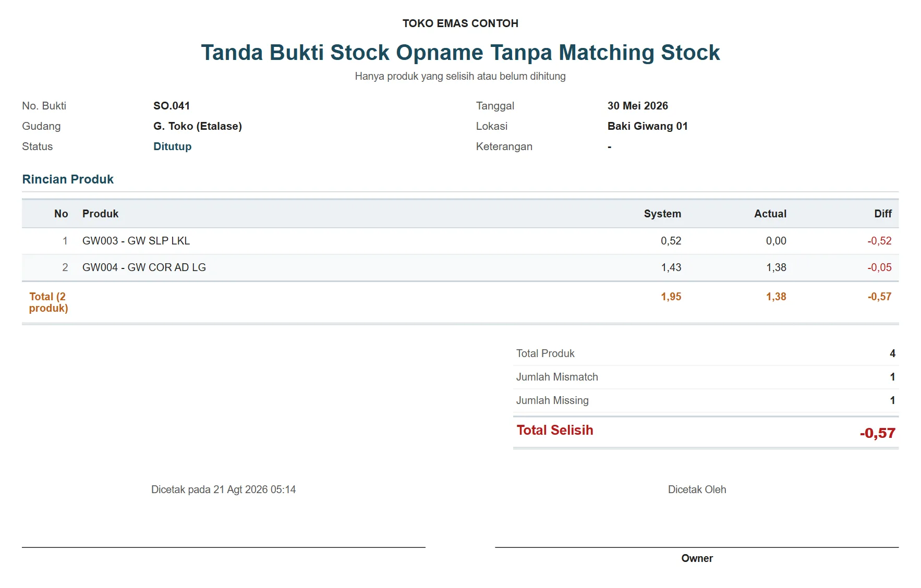Click the document title heading
921x588 pixels.
pyautogui.click(x=460, y=53)
